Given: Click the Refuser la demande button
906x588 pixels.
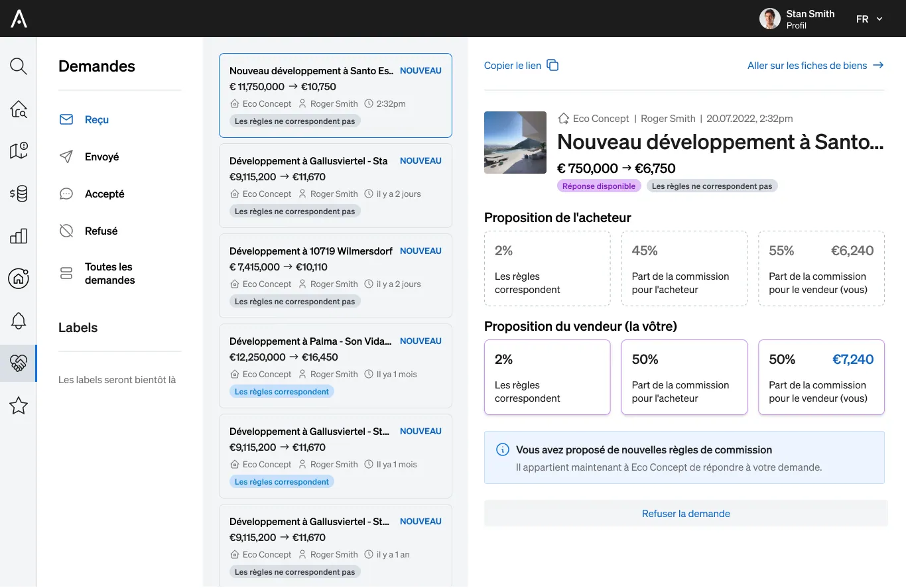Looking at the screenshot, I should (686, 514).
